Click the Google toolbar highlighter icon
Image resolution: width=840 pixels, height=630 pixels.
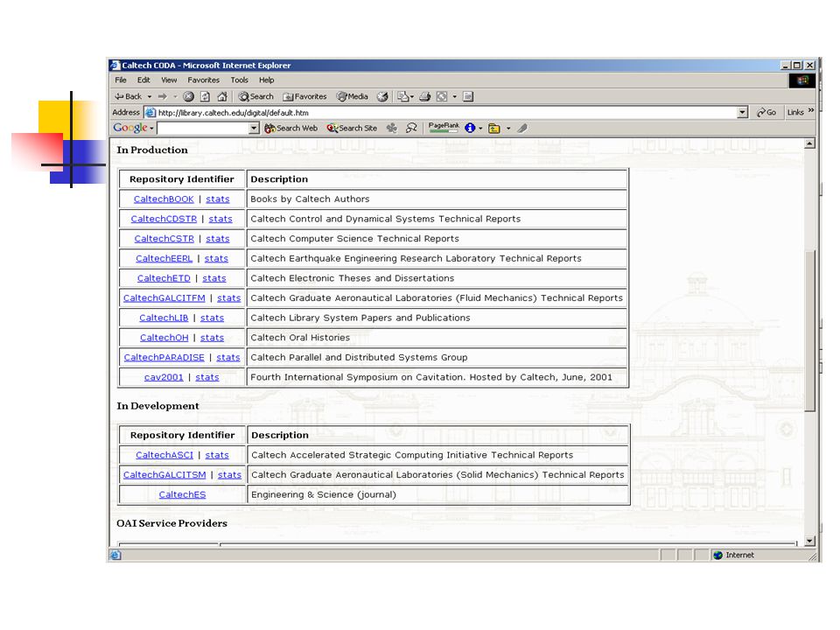point(522,128)
